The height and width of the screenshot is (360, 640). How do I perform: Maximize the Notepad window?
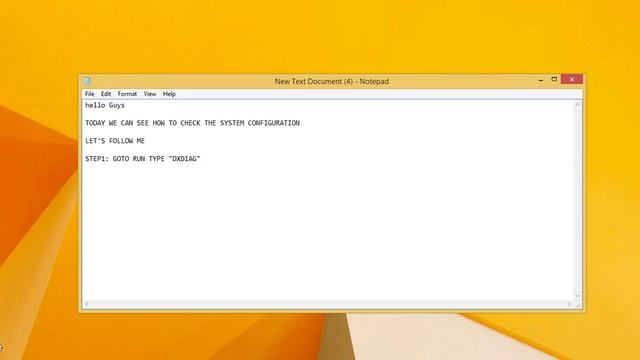click(x=554, y=80)
